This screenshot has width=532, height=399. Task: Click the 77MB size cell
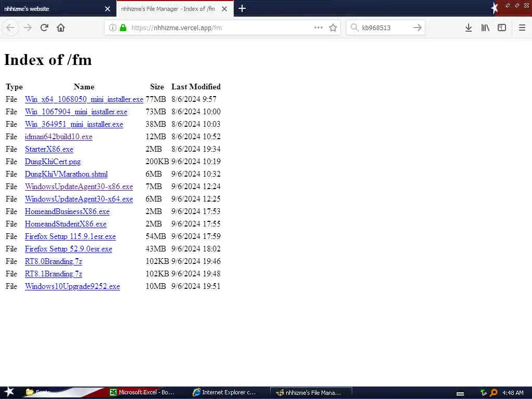(x=156, y=99)
